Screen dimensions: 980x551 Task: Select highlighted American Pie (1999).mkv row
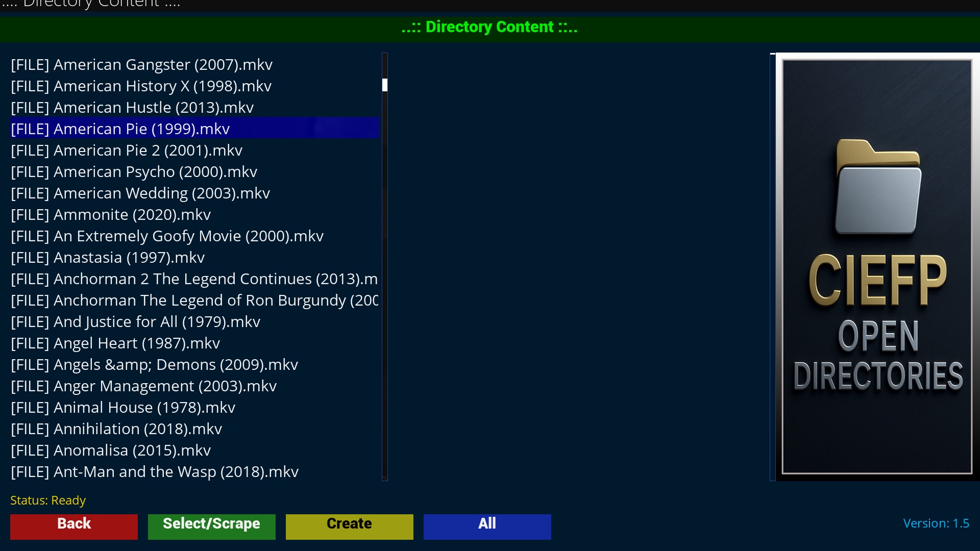194,129
